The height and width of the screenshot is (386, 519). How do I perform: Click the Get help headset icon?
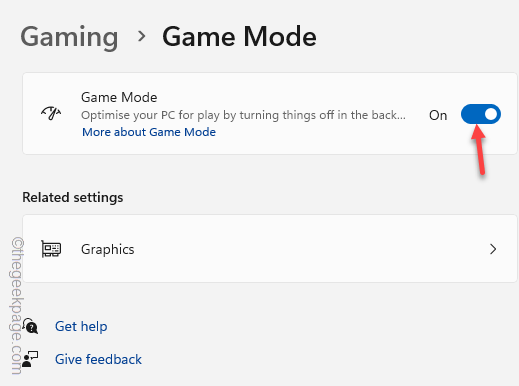click(30, 326)
